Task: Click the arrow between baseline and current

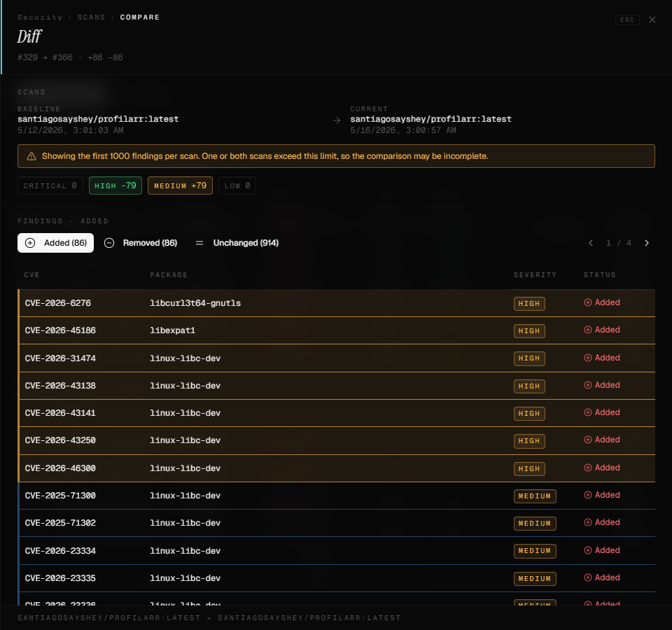Action: tap(337, 121)
